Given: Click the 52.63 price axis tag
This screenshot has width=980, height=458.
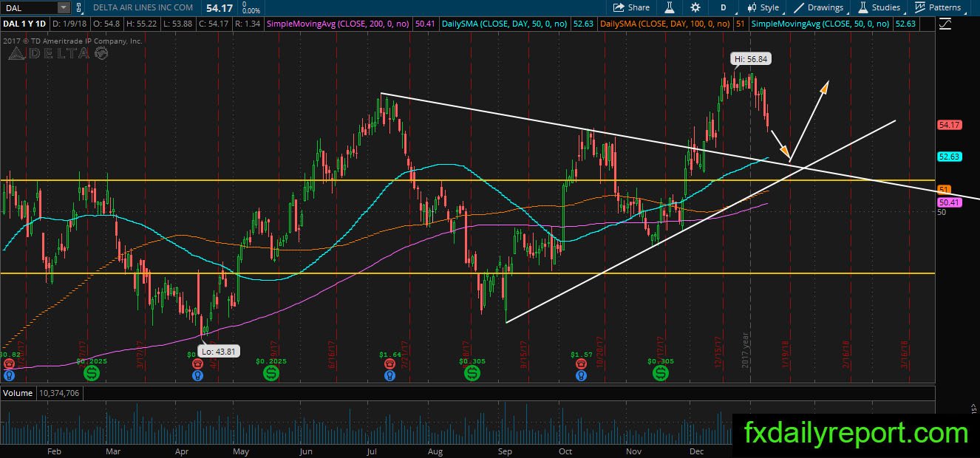Looking at the screenshot, I should coord(949,157).
